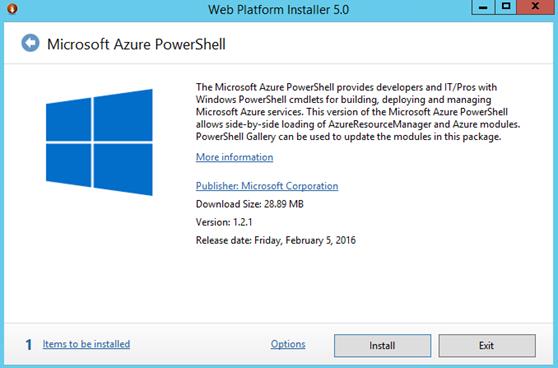Screen dimensions: 558x368
Task: Click the blue Windows logo image
Action: point(99,142)
